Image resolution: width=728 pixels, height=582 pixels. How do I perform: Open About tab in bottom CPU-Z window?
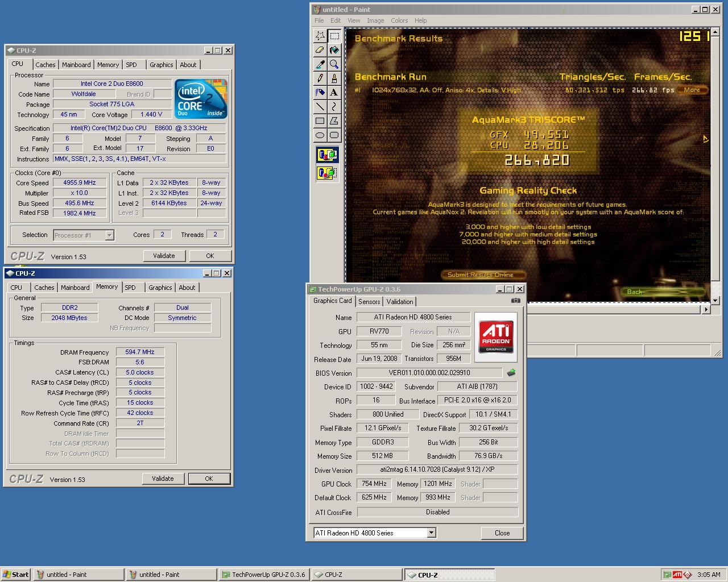click(x=187, y=288)
